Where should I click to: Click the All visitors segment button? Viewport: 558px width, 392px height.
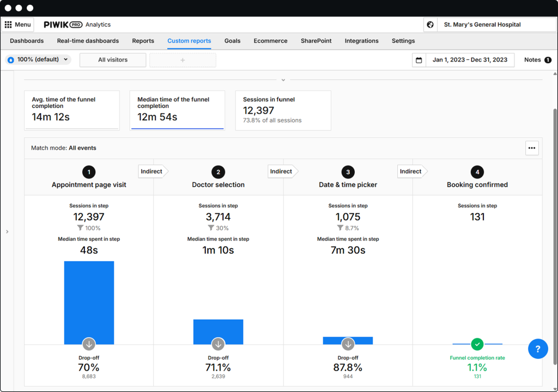[113, 60]
